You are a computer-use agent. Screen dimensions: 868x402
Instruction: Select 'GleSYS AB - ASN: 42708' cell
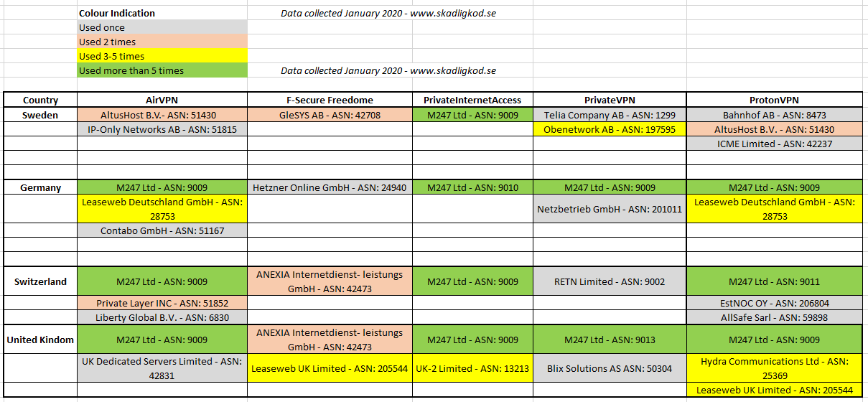(330, 115)
